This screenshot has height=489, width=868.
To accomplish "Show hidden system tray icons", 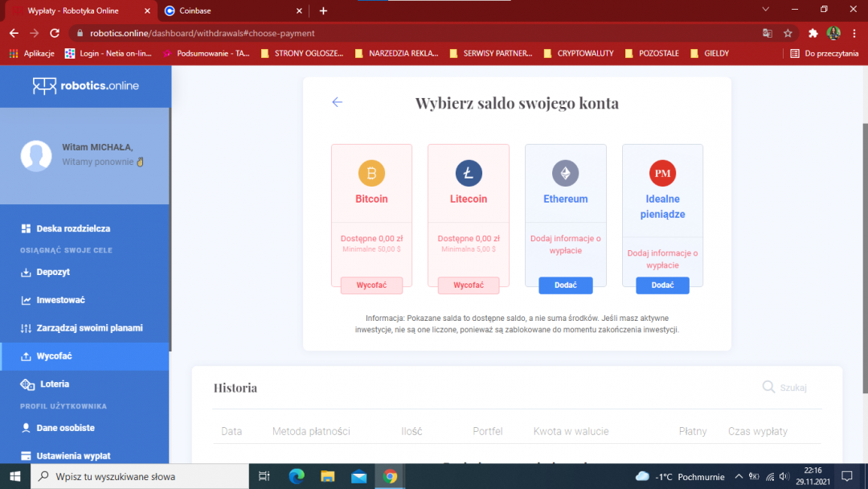I will [x=739, y=476].
